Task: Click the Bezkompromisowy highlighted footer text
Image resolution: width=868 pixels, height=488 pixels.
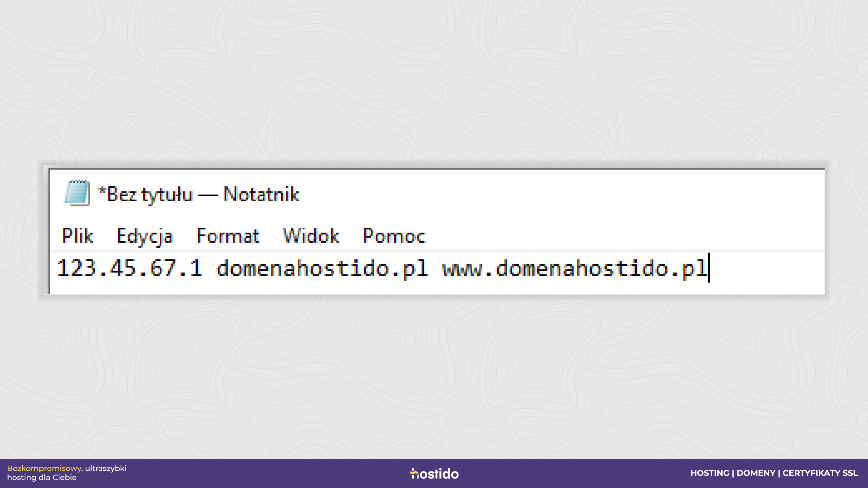Action: (44, 468)
